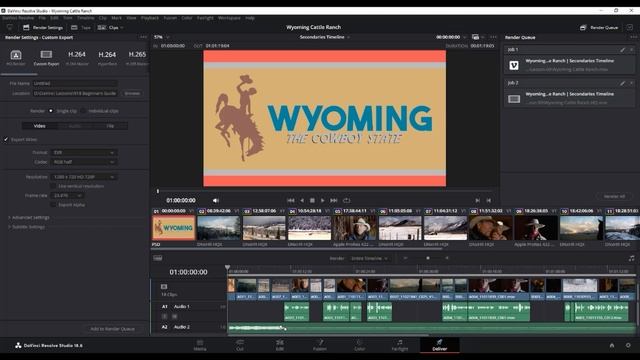Adjust the timeline zoom slider handle
Image resolution: width=640 pixels, height=360 pixels.
[428, 258]
